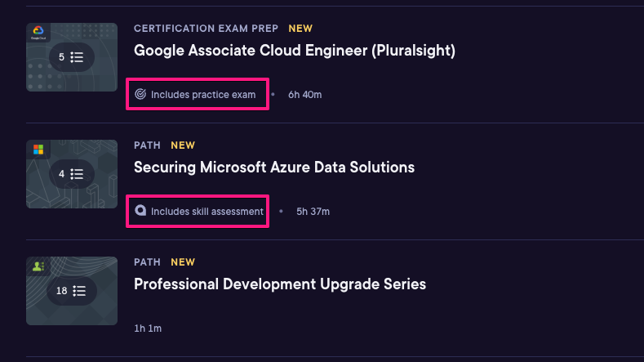Image resolution: width=644 pixels, height=362 pixels.
Task: Click the list icon beside number 4
Action: tap(78, 174)
